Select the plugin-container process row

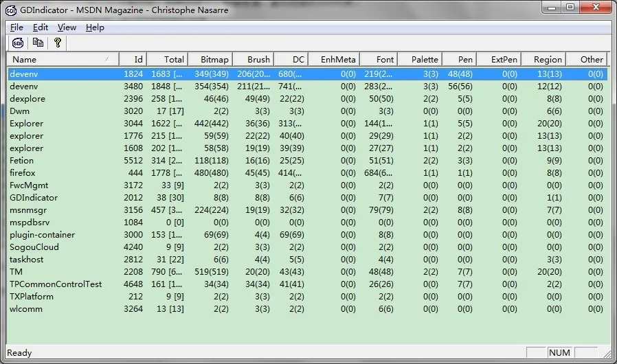308,235
